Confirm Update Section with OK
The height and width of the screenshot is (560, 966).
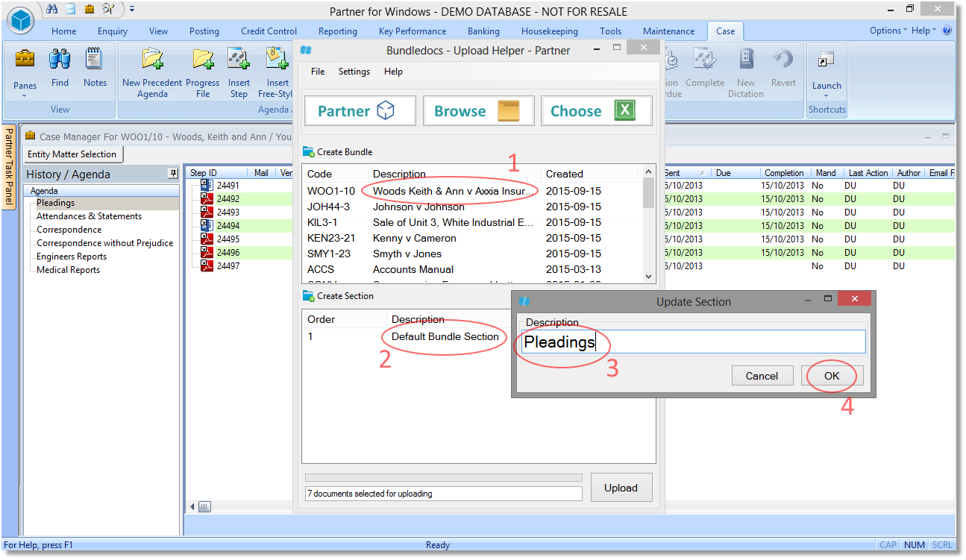[x=832, y=376]
